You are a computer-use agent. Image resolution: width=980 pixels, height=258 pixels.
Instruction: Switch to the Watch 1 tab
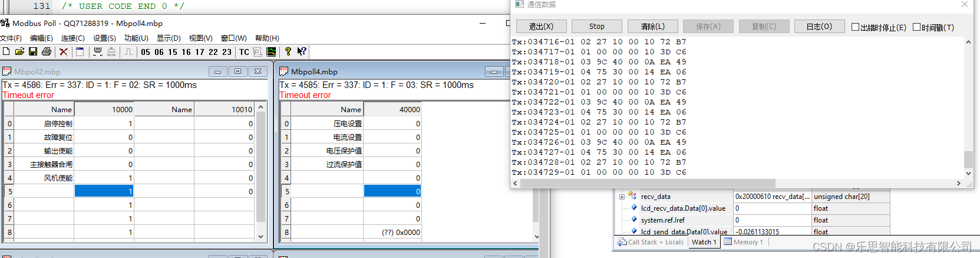704,242
